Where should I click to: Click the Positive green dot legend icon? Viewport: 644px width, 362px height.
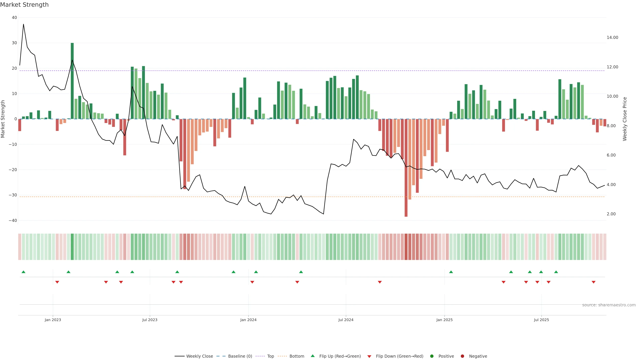[432, 356]
